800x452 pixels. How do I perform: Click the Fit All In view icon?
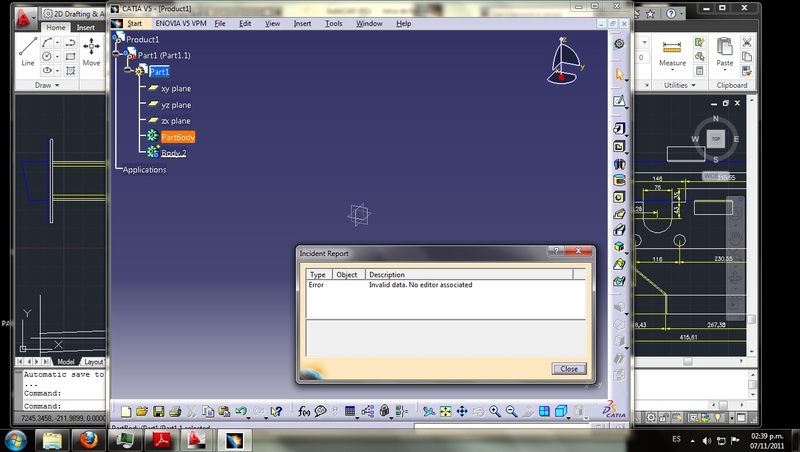[445, 411]
